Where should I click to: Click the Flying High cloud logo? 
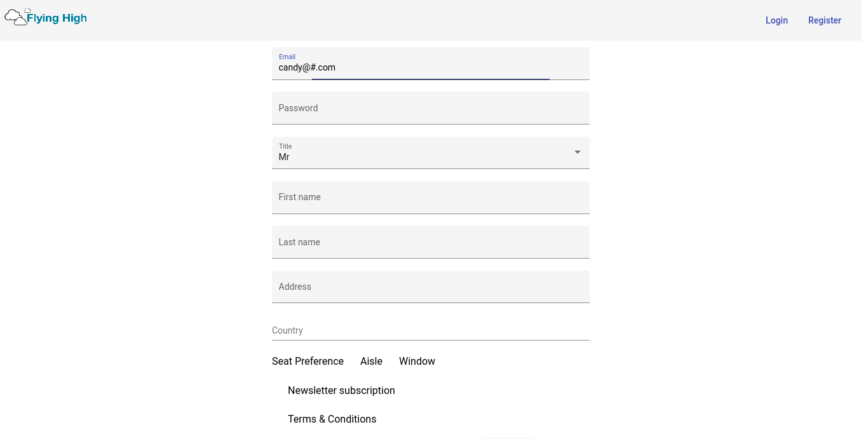coord(46,17)
